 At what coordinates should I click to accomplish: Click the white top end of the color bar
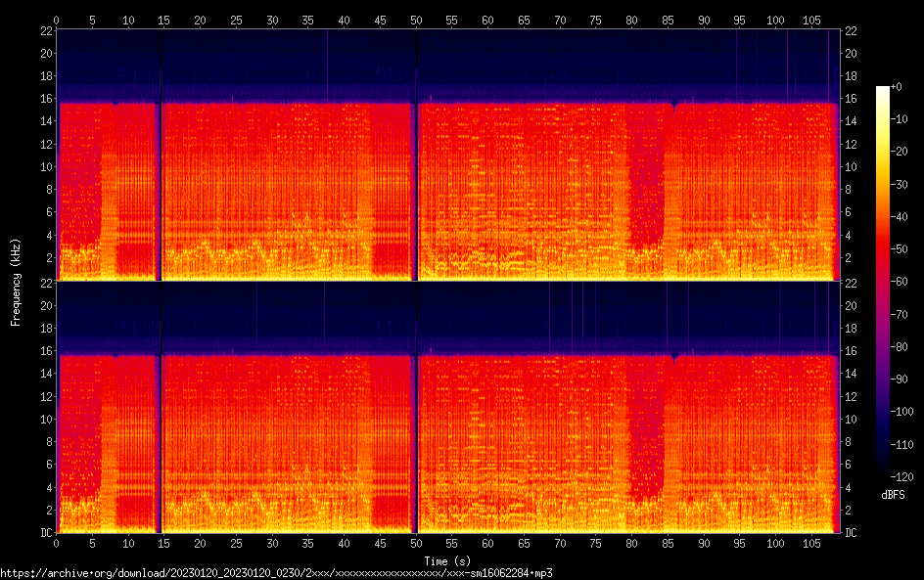tap(883, 90)
